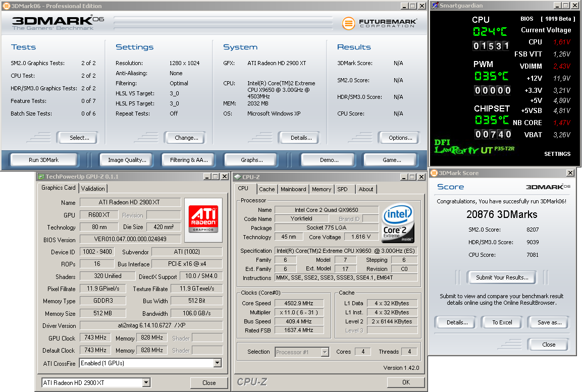This screenshot has width=582, height=392.
Task: Click the Level 2 cache 2 x 6144 KBytes field
Action: 392,321
